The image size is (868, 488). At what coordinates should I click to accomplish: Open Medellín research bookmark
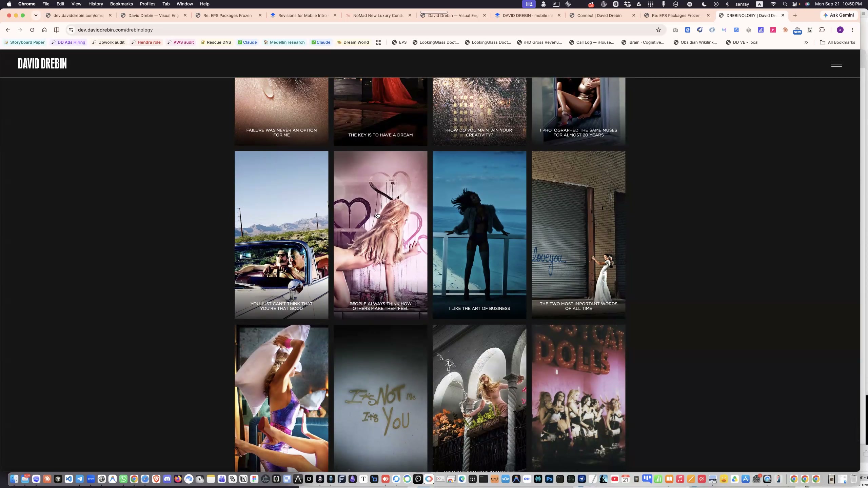pos(284,42)
